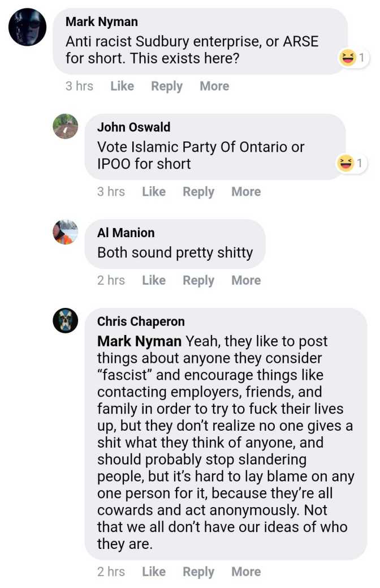Viewport: 380px width, 588px height.
Task: Open More options for Mark Nyman's comment
Action: [x=214, y=86]
